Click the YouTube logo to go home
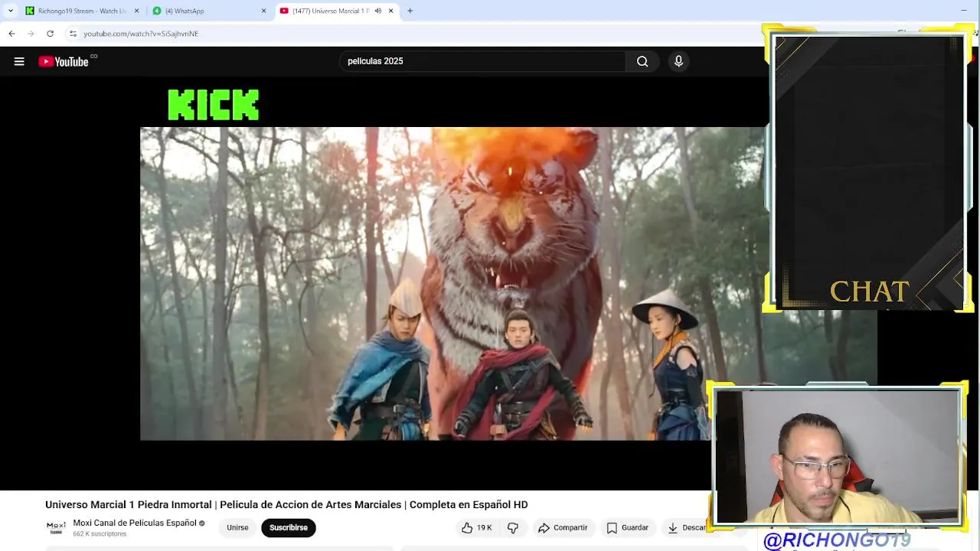 pos(64,61)
